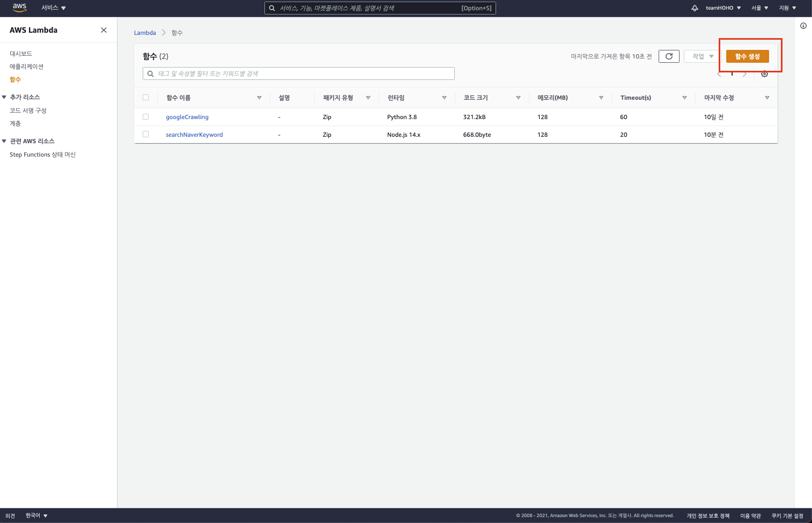Sort by package type column arrow
812x523 pixels.
pyautogui.click(x=368, y=98)
